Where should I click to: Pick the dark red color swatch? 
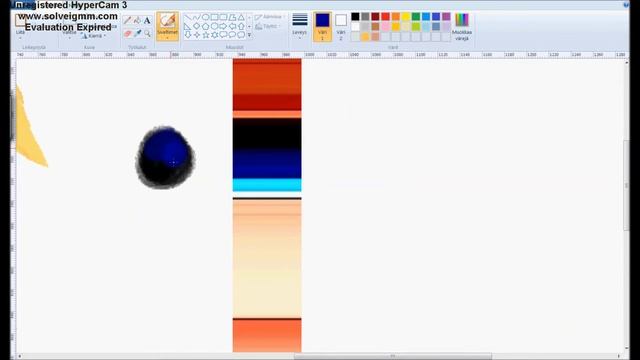376,16
